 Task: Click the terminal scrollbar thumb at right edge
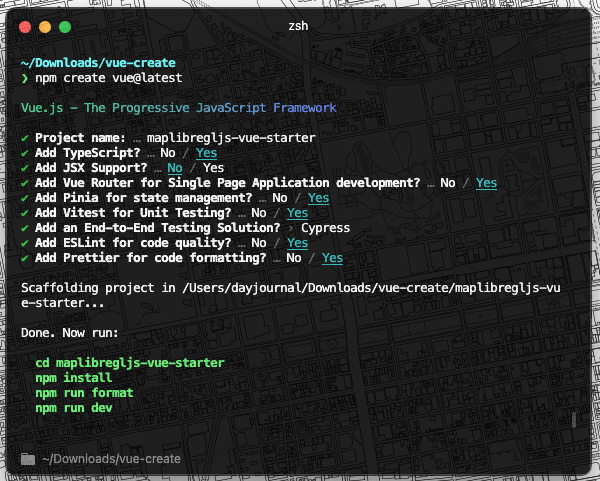tap(574, 420)
